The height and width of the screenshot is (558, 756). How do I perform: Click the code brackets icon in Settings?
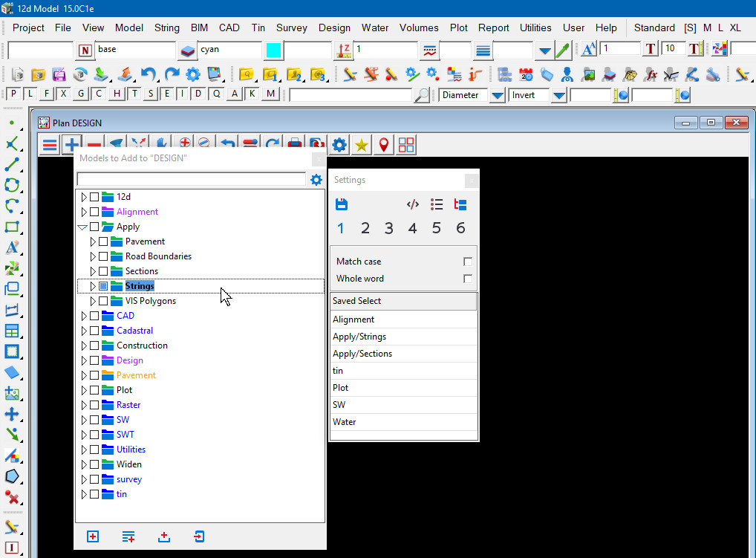(x=413, y=204)
